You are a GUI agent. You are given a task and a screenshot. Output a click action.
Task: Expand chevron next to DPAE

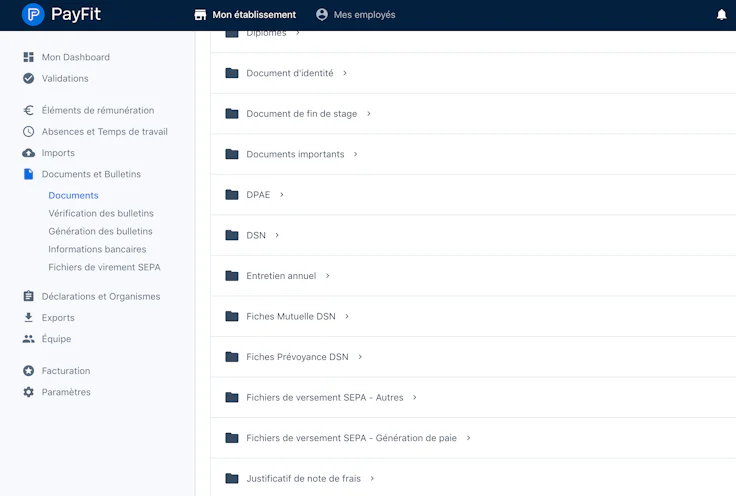point(282,195)
